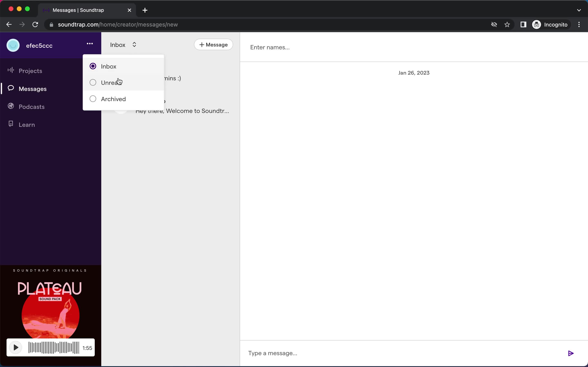The width and height of the screenshot is (588, 367).
Task: Click the incognito profile icon in address bar
Action: coord(537,24)
